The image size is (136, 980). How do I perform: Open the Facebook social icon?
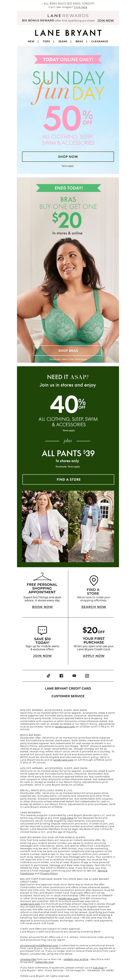[61, 676]
